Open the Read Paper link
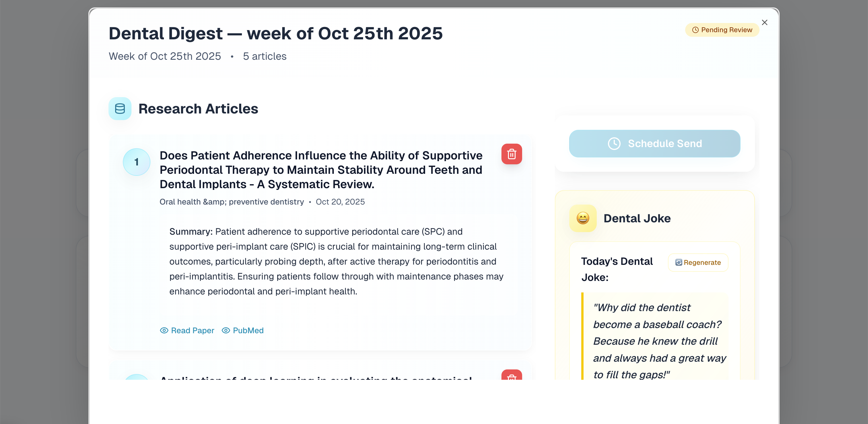 192,331
